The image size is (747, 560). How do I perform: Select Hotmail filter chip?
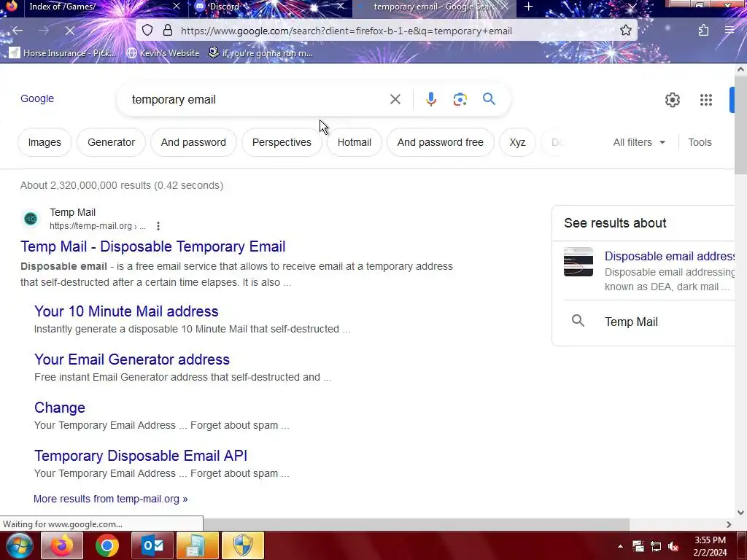tap(354, 142)
